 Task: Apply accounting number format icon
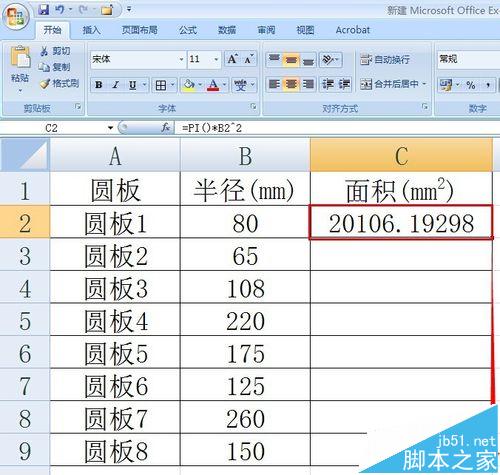(x=446, y=85)
